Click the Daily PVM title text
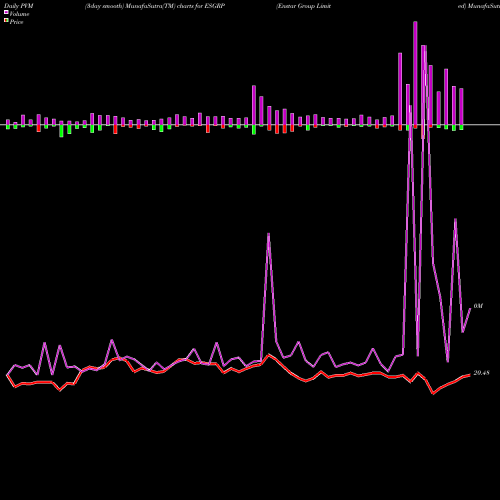 (19, 6)
